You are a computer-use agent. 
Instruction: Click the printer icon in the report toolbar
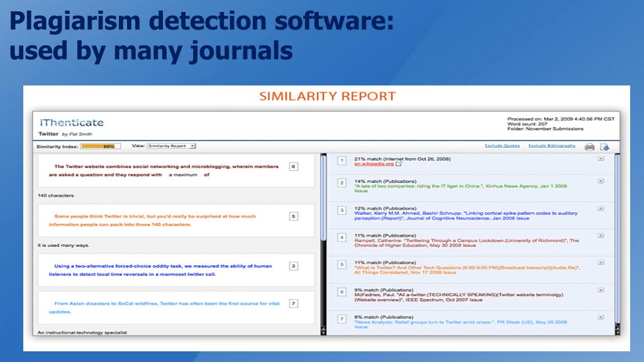coord(589,146)
